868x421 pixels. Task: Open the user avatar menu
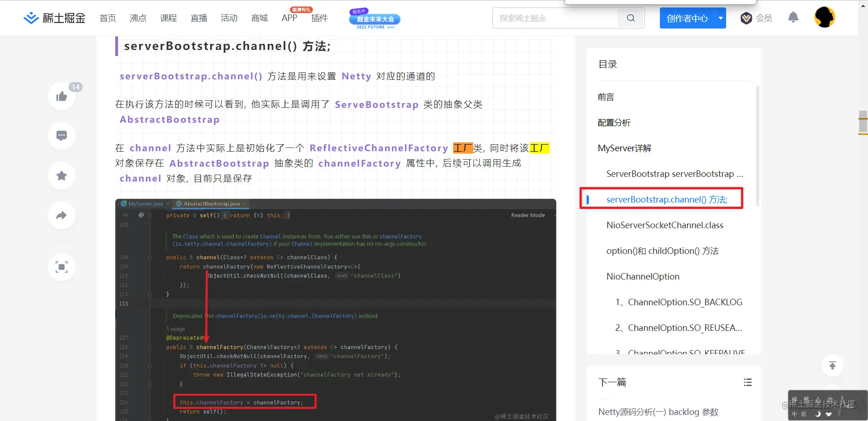tap(825, 17)
